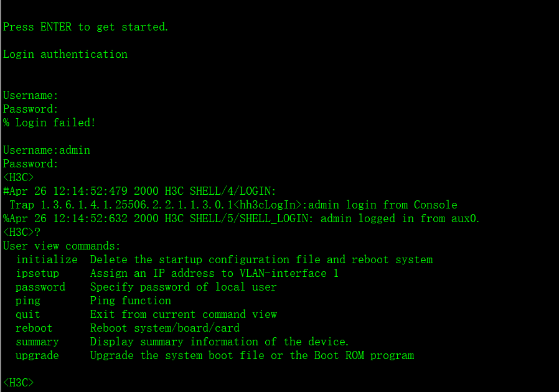Click the 'Username:admin' line
559x392 pixels.
[47, 150]
